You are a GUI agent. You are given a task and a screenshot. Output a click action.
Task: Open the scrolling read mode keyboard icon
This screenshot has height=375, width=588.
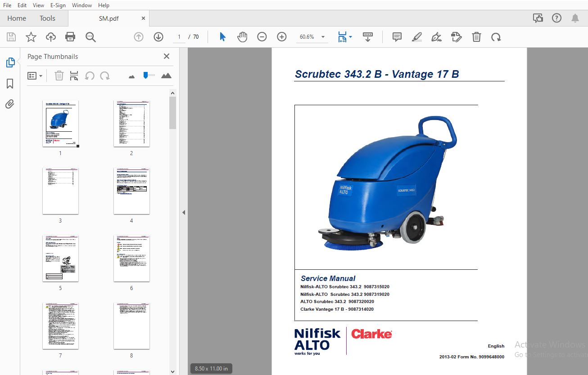[368, 37]
